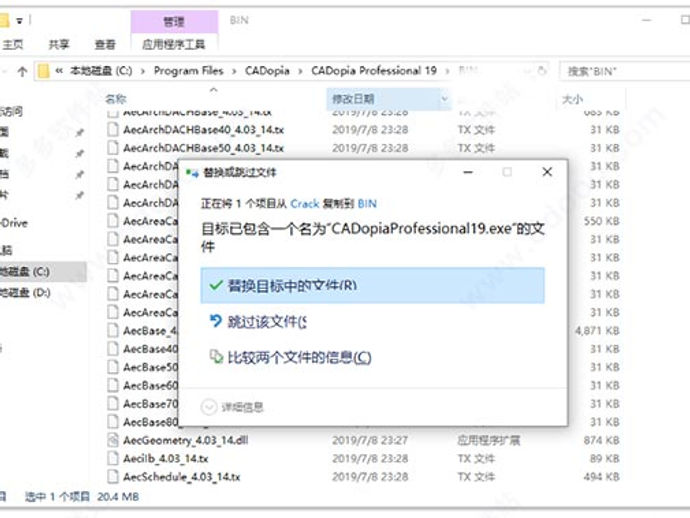This screenshot has height=518, width=690.
Task: Click file icon of Aecilb_4.03_14.tx
Action: point(113,459)
